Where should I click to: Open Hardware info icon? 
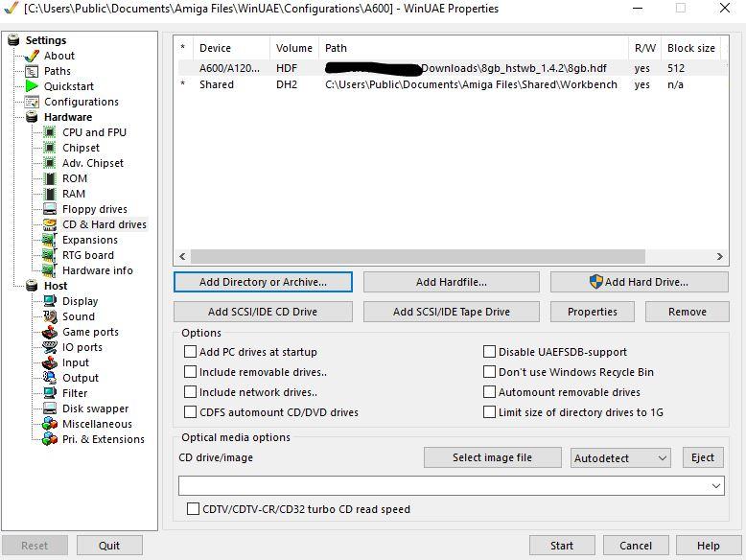coord(50,270)
